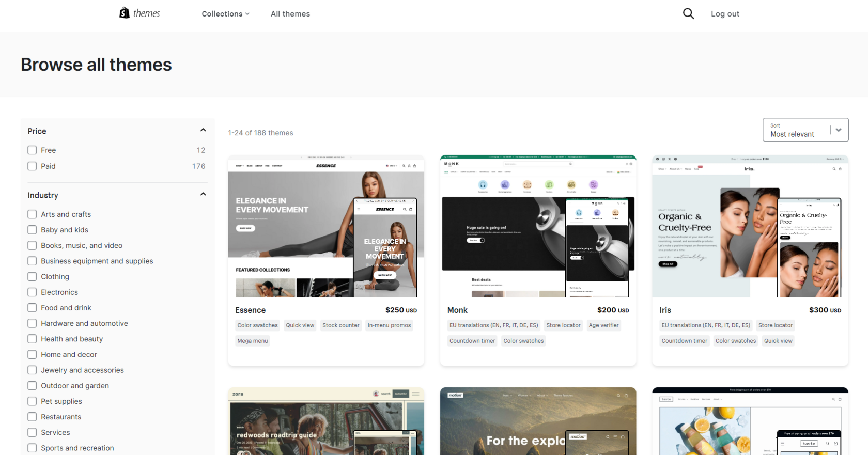Check Sports and recreation filter

tap(32, 448)
